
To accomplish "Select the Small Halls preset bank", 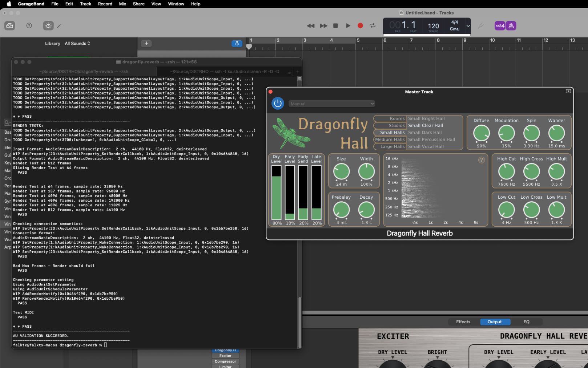I will click(390, 133).
